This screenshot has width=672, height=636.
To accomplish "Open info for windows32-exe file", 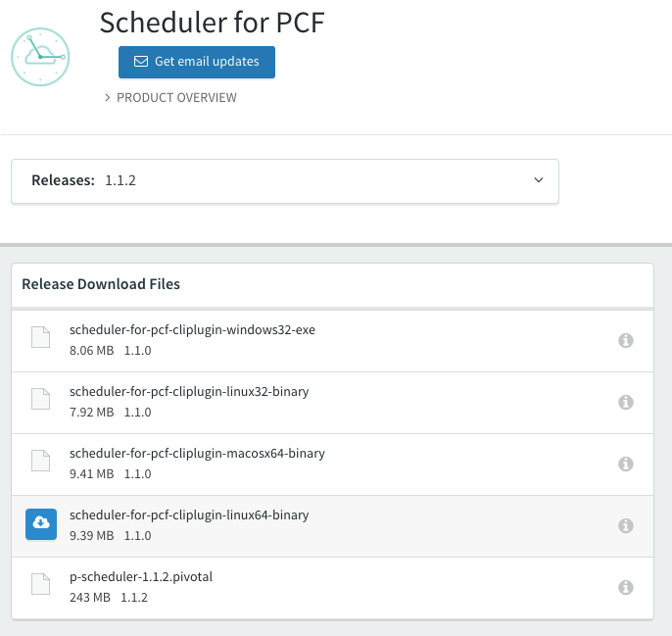I will click(x=626, y=340).
